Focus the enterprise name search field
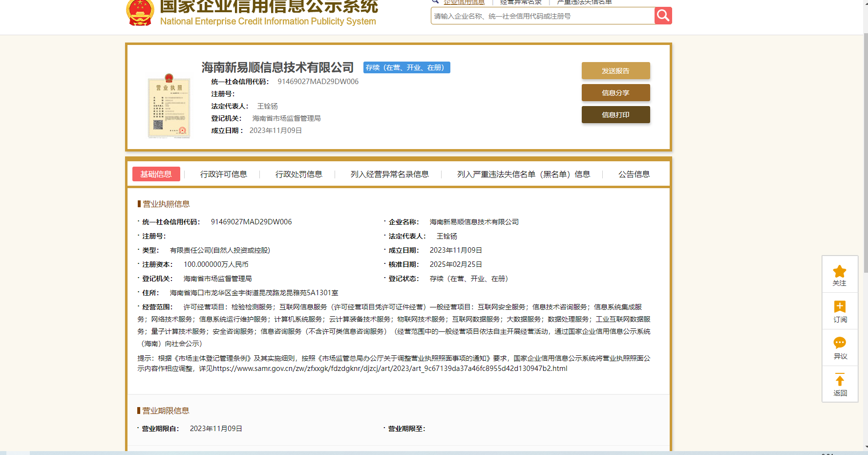Screen dimensions: 868x455 pyautogui.click(x=543, y=16)
